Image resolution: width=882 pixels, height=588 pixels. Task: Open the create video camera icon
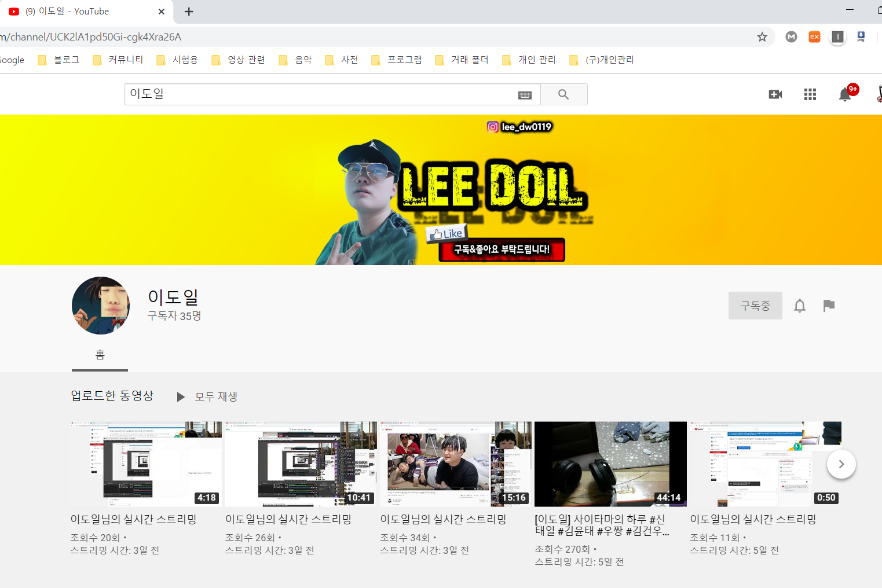(775, 94)
